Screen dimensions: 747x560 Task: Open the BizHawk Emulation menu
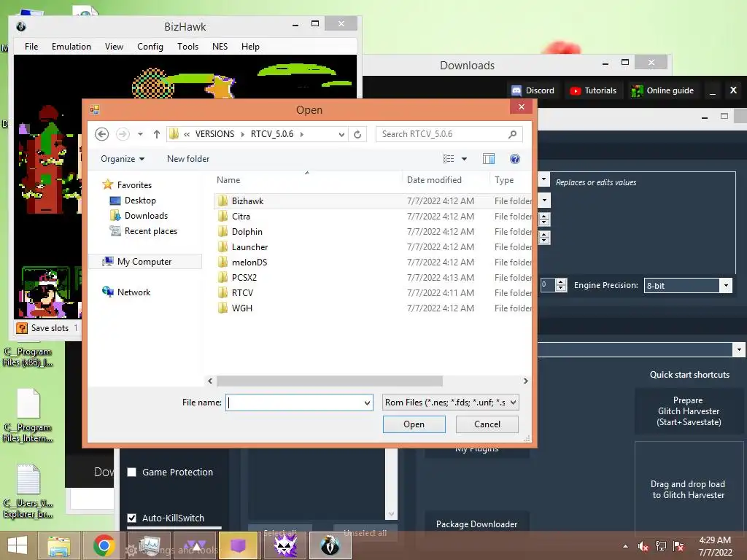[71, 46]
